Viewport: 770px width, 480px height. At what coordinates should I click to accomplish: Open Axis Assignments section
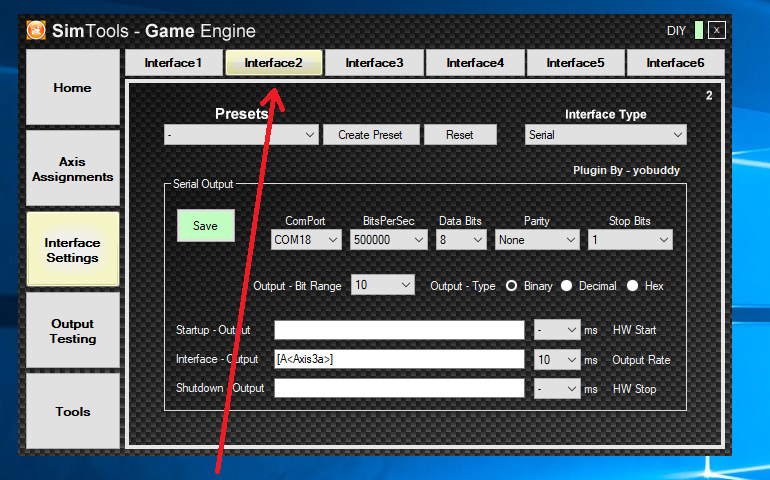[73, 169]
